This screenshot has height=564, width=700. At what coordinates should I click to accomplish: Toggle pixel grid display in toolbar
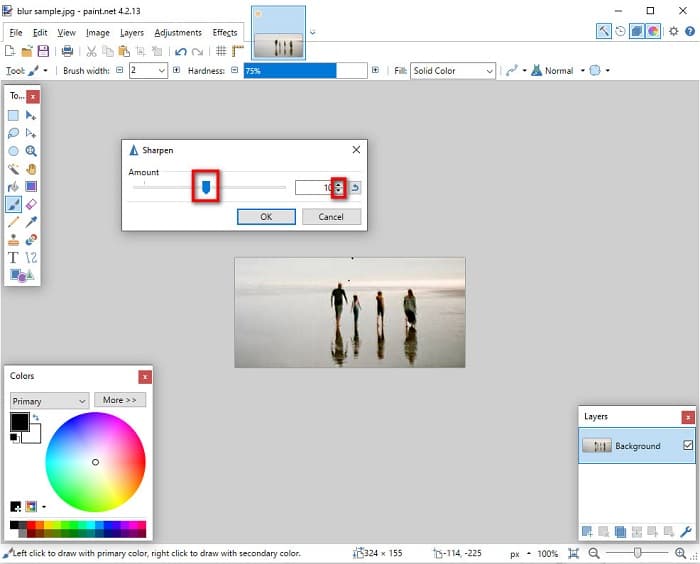(221, 51)
